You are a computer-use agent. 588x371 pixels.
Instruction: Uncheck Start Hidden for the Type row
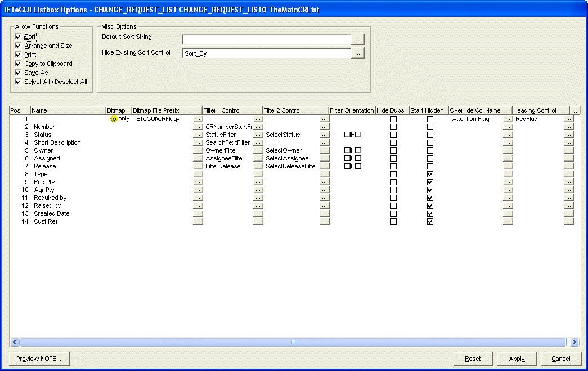(x=430, y=175)
